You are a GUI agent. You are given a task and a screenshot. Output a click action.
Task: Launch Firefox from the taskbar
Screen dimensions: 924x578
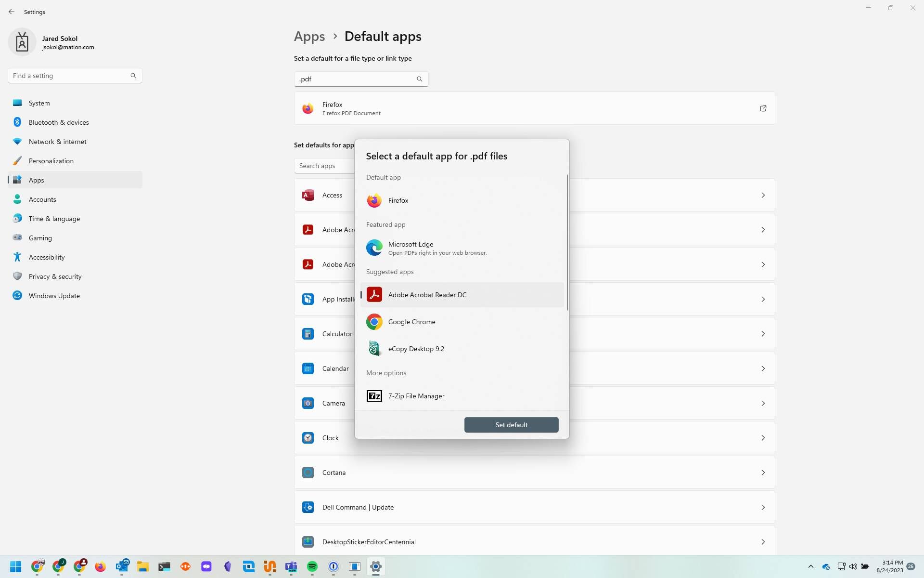pos(101,567)
